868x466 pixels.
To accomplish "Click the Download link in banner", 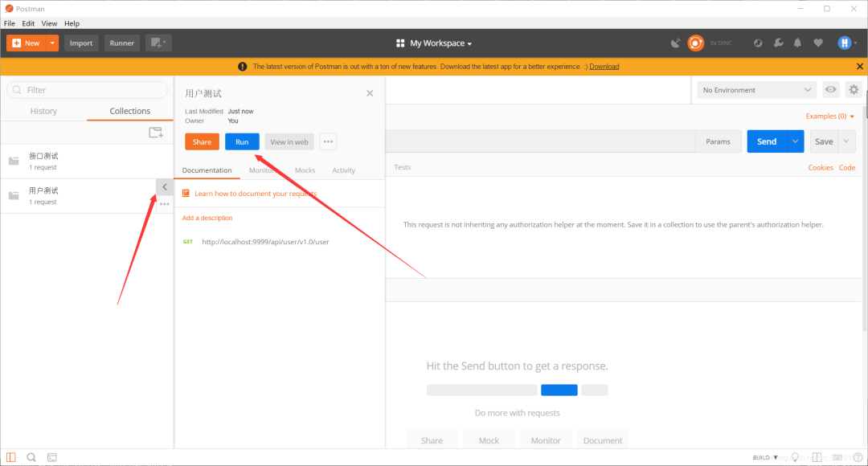I will 604,67.
